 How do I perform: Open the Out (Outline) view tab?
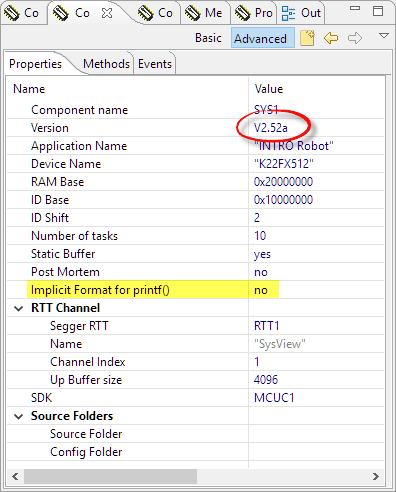tap(301, 13)
